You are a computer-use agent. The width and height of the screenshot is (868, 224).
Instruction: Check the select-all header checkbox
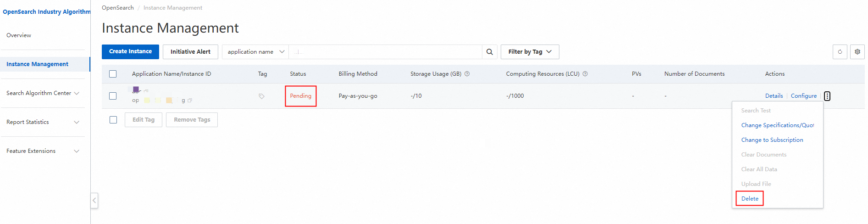(113, 74)
